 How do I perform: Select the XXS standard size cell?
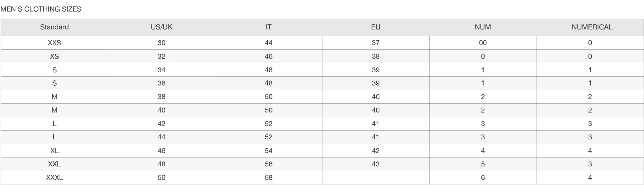coord(54,43)
